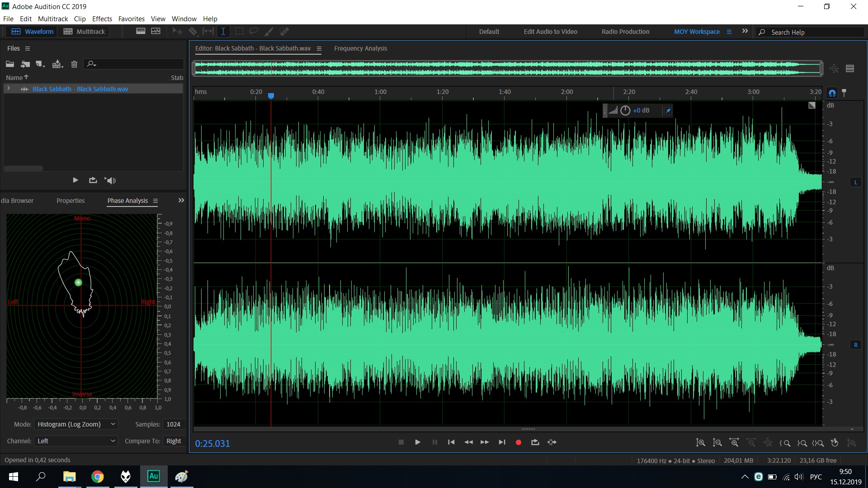Viewport: 868px width, 488px height.
Task: Click Zoom In Time icon
Action: click(x=734, y=443)
